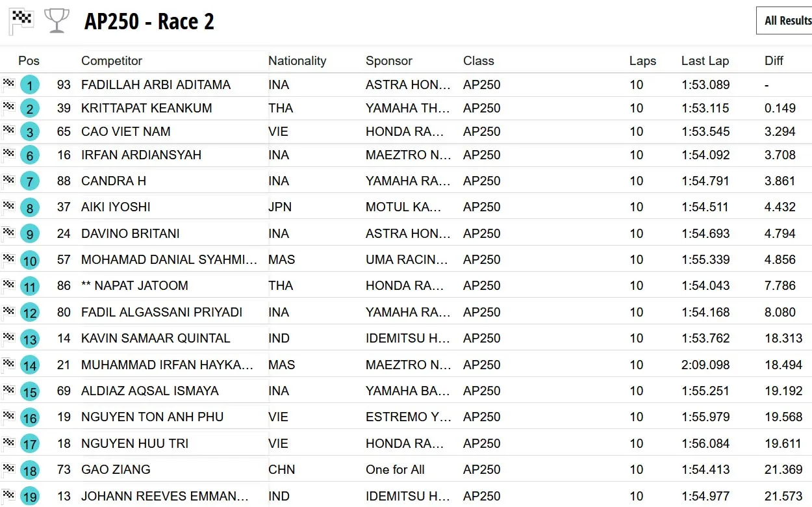Click position 3 badge for Cao Viet Nam
The width and height of the screenshot is (812, 507).
click(x=30, y=133)
